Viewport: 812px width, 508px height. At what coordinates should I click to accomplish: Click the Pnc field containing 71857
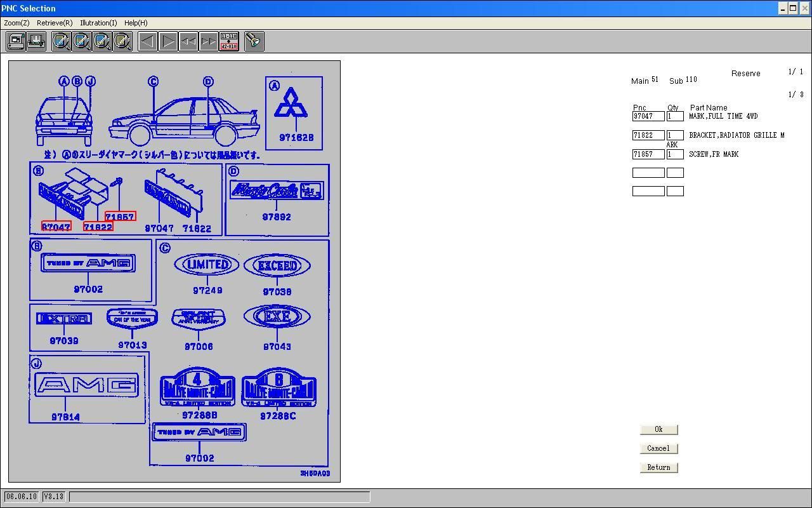coord(648,154)
